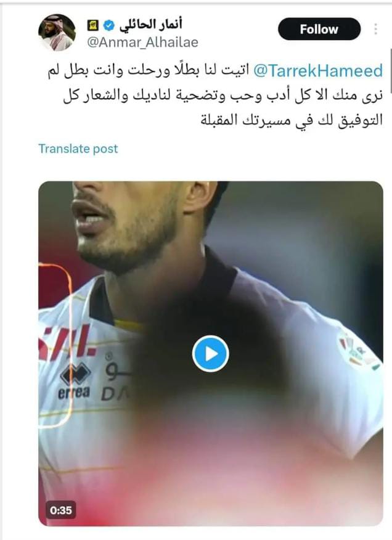Translate post to English
Viewport: 392px width, 540px height.
coord(78,149)
